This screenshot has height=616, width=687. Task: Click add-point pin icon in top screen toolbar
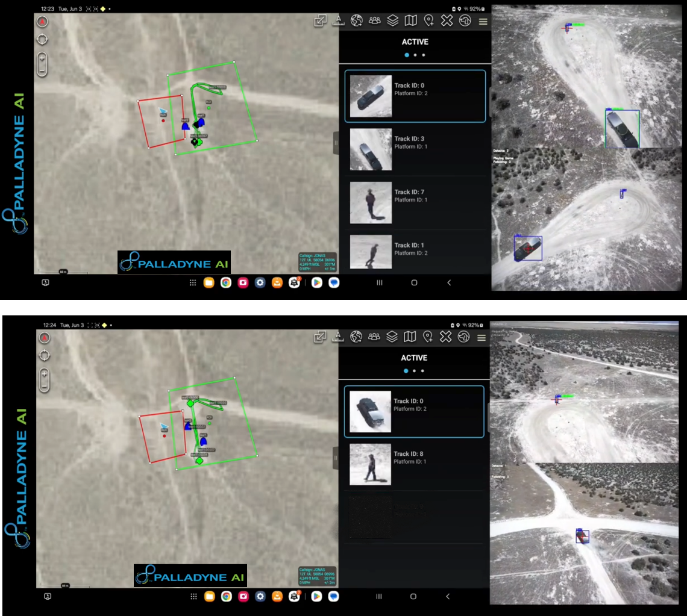[428, 21]
